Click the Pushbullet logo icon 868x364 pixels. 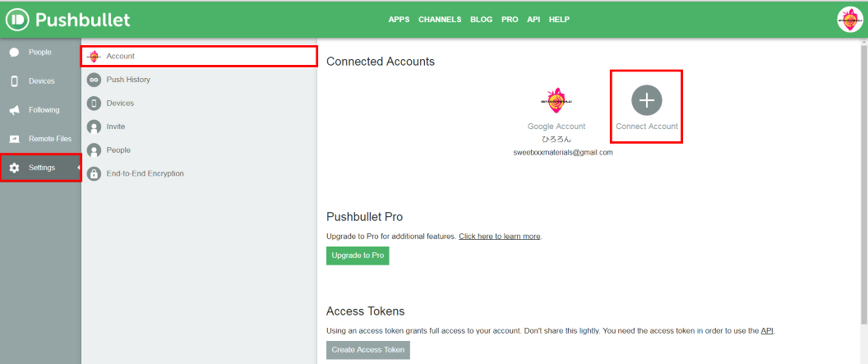pos(17,19)
